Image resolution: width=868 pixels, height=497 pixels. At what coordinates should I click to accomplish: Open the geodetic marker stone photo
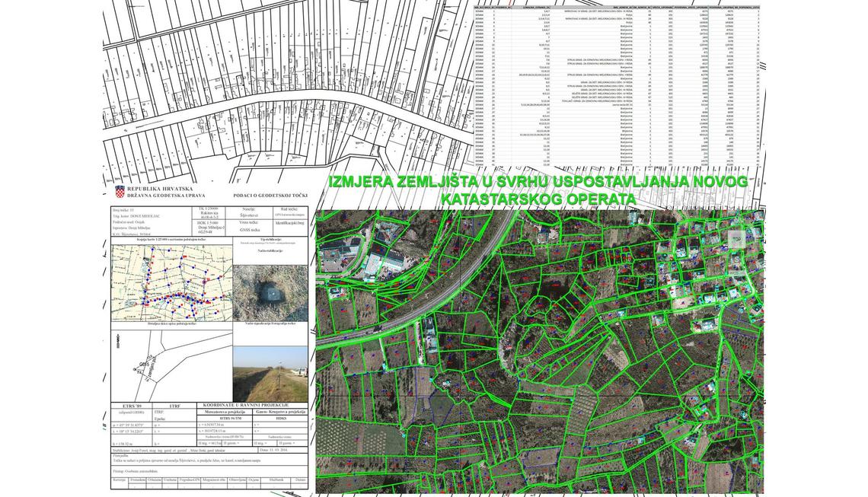pos(270,293)
